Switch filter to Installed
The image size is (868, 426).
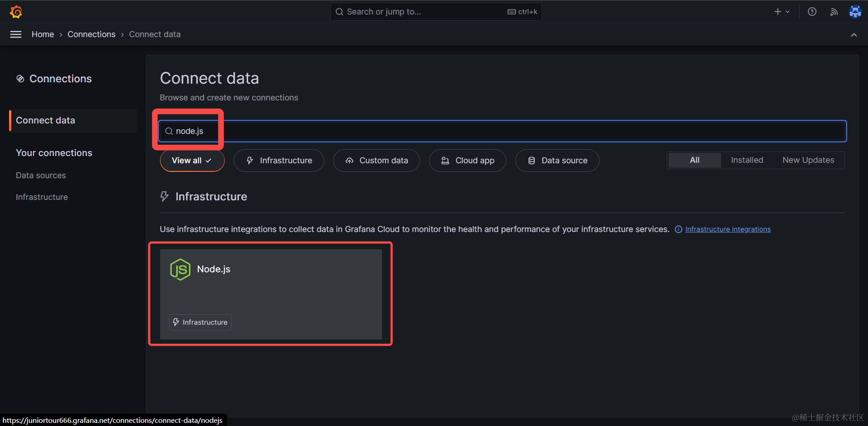(x=746, y=160)
